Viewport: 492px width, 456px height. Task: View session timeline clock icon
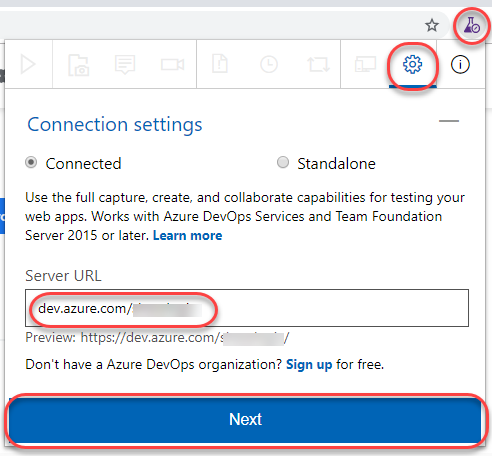[x=269, y=64]
